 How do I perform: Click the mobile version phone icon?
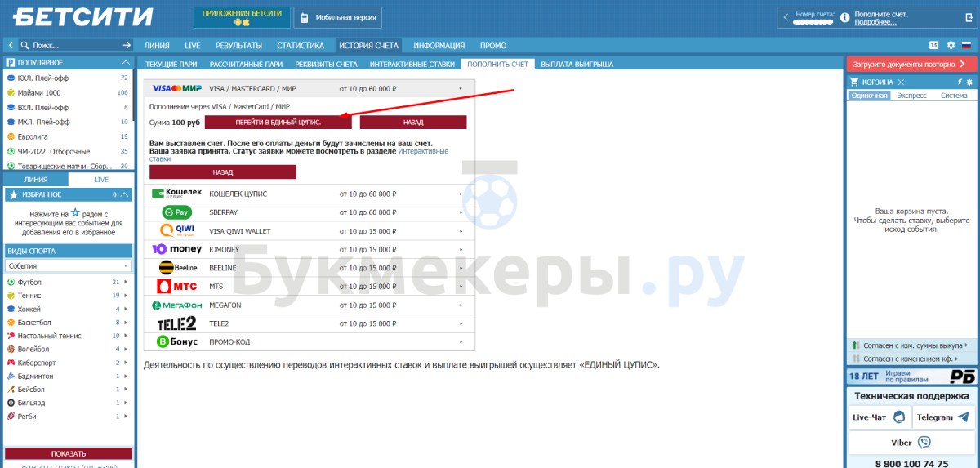click(x=304, y=17)
